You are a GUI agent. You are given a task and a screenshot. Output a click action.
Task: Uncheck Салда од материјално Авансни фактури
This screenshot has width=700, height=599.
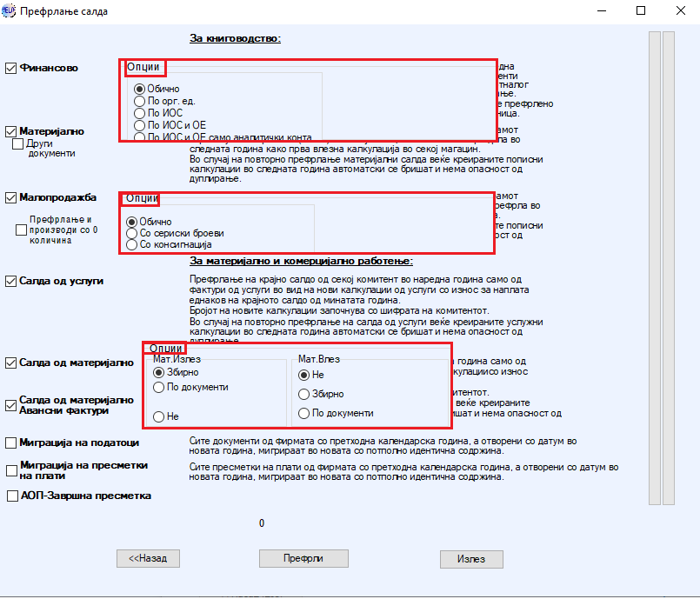coord(10,406)
